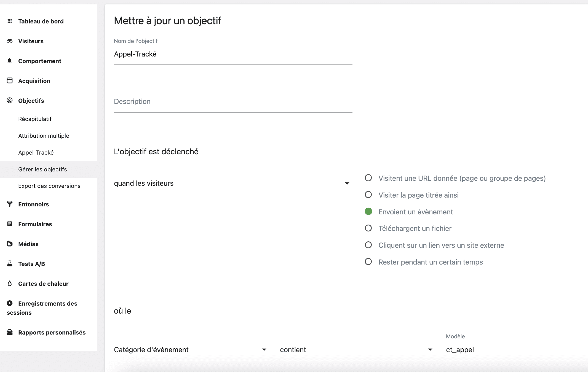Open Gérer les objectifs

42,169
